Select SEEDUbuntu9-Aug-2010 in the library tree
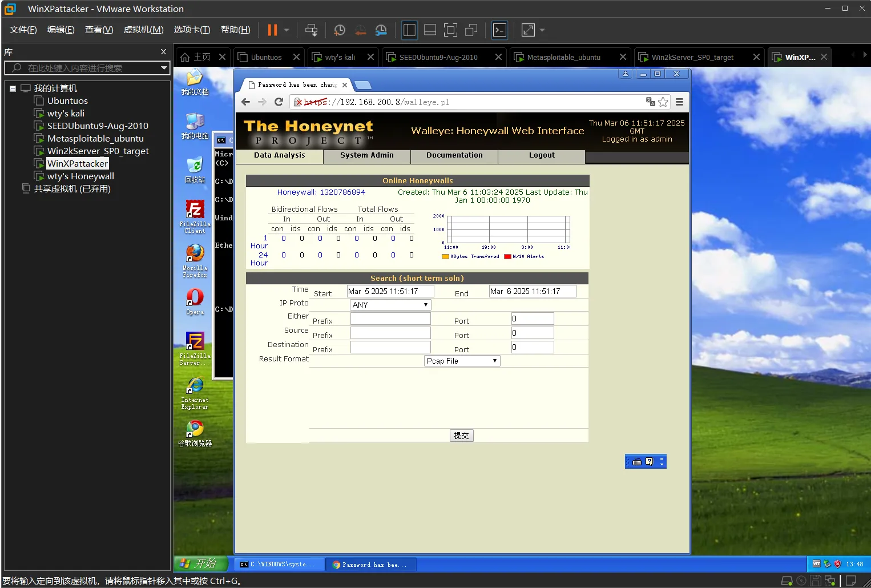 point(98,126)
